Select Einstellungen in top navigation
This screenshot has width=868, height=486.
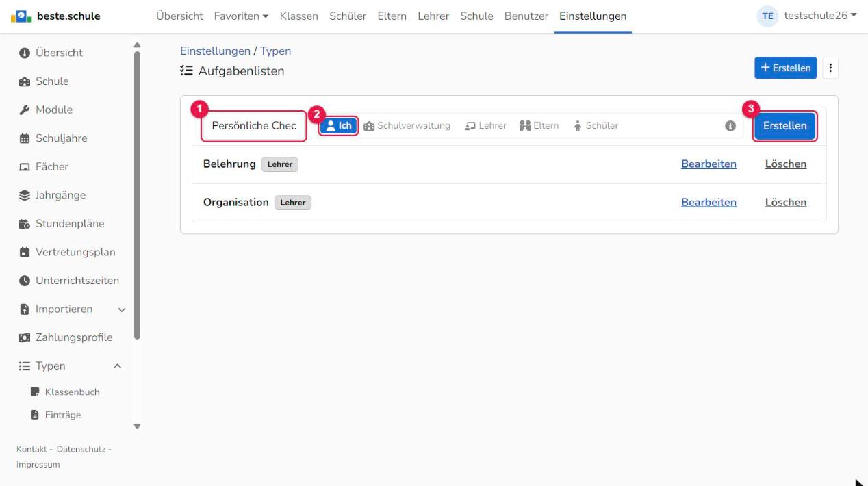(x=593, y=16)
